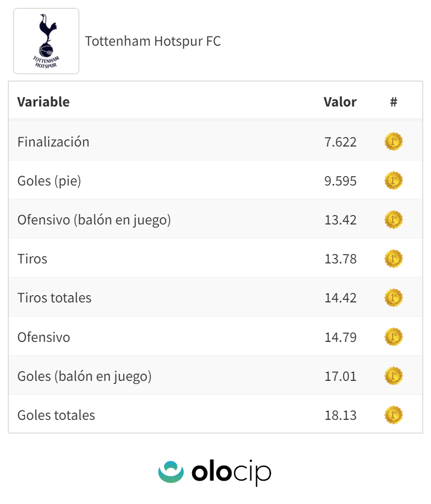Screen dimensions: 431x504
Task: Click the medal beside Ofensivo (balón en juego)
Action: (x=394, y=220)
